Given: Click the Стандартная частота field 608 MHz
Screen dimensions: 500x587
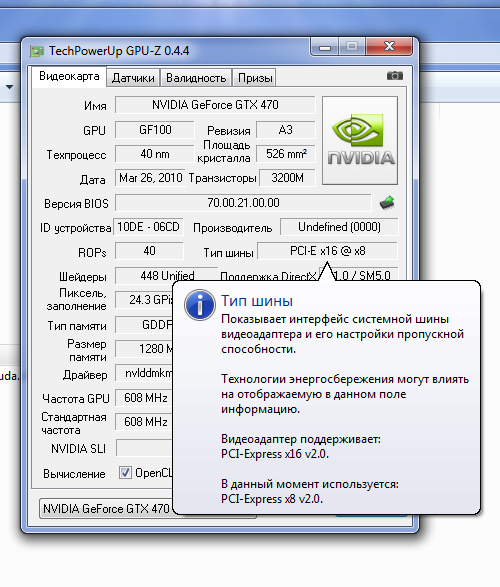Looking at the screenshot, I should click(x=144, y=422).
